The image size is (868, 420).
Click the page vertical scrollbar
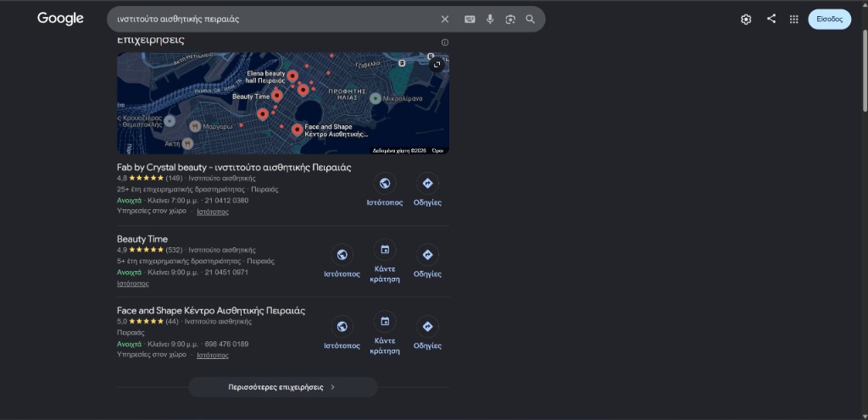(x=864, y=72)
